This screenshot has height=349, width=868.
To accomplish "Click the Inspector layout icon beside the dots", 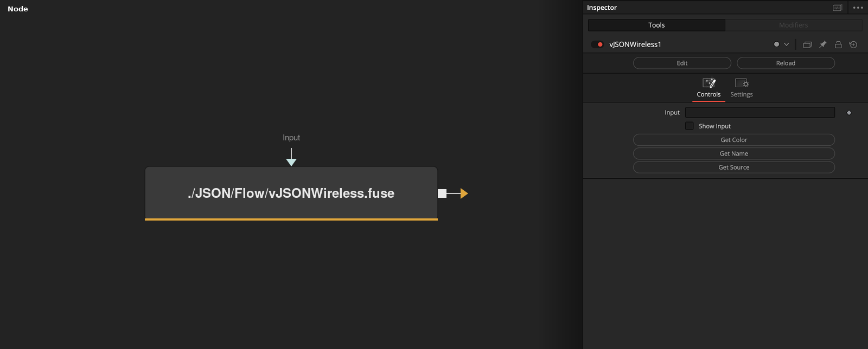I will pos(837,8).
